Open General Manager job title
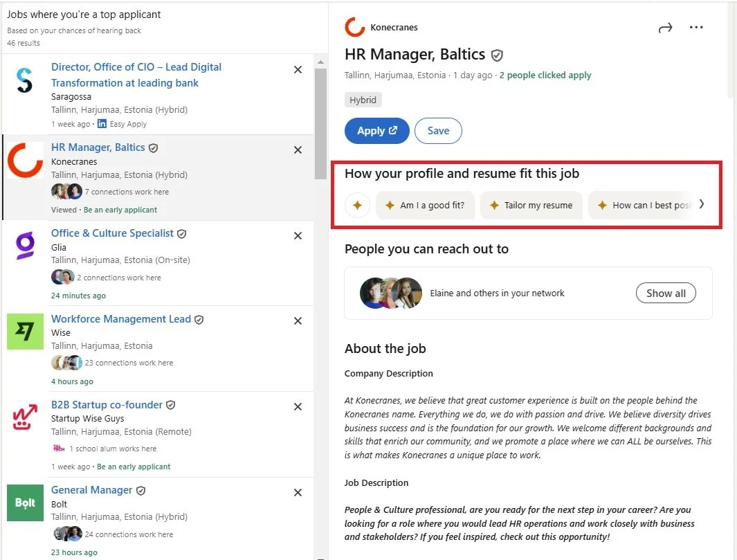 point(91,490)
